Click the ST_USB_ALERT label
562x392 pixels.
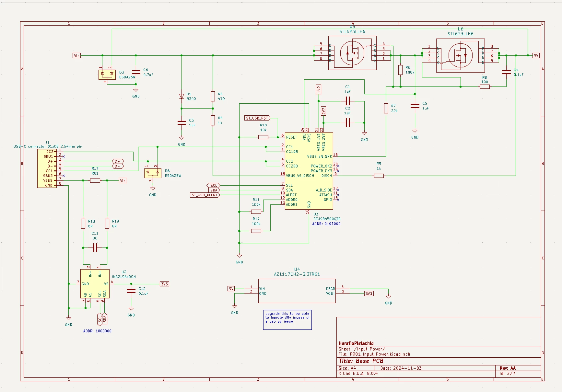coord(205,195)
